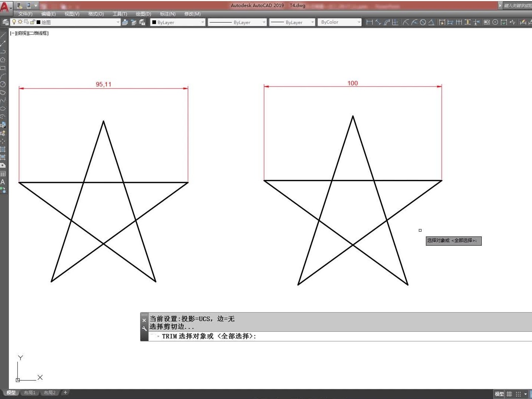
Task: Click the 模型 status bar button
Action: (x=499, y=394)
